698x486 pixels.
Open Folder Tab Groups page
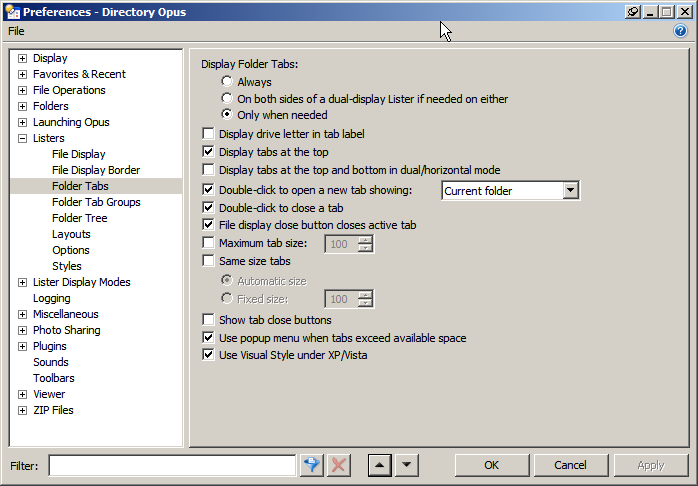click(x=96, y=202)
